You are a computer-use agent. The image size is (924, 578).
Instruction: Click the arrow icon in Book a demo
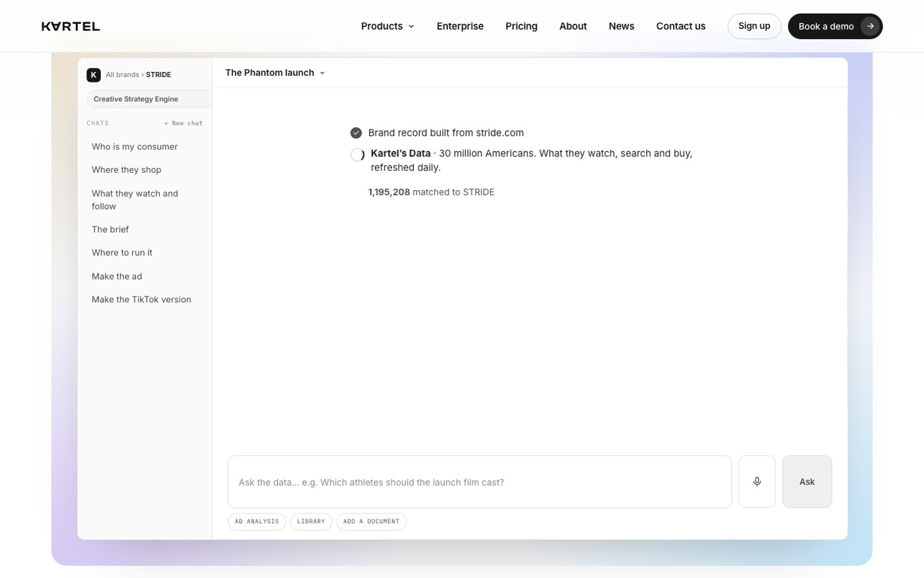(871, 26)
